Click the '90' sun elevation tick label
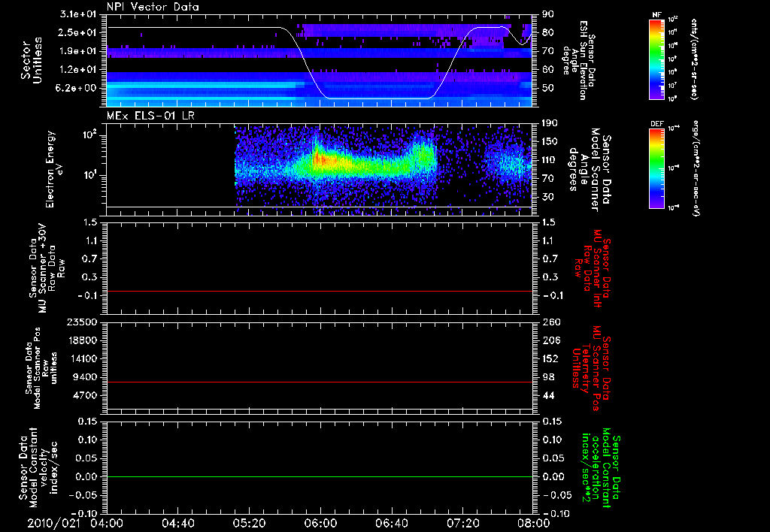770x532 pixels. [547, 14]
